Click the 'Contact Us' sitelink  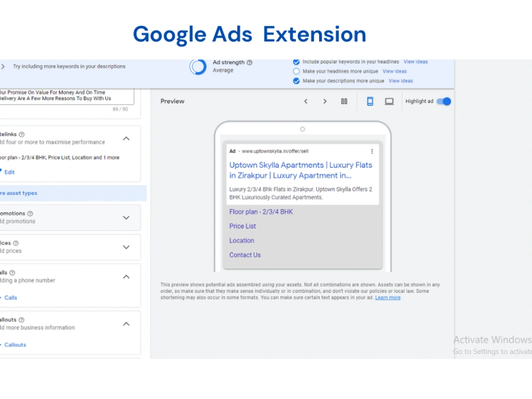245,255
